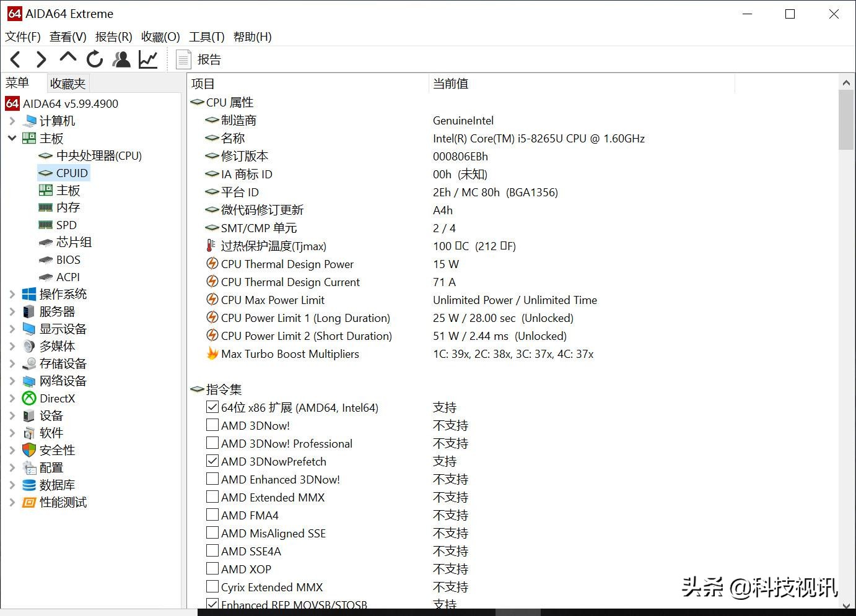Open the 报告(R) menu
856x616 pixels.
[114, 37]
